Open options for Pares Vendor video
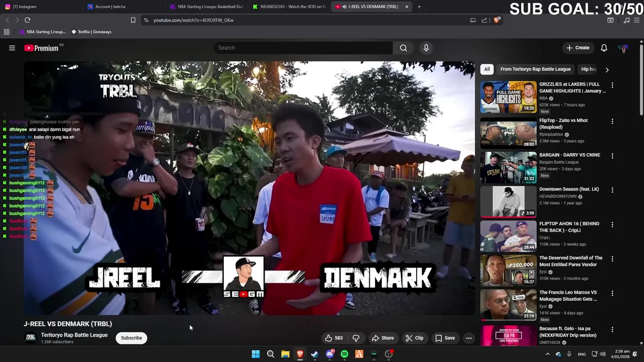 612,259
